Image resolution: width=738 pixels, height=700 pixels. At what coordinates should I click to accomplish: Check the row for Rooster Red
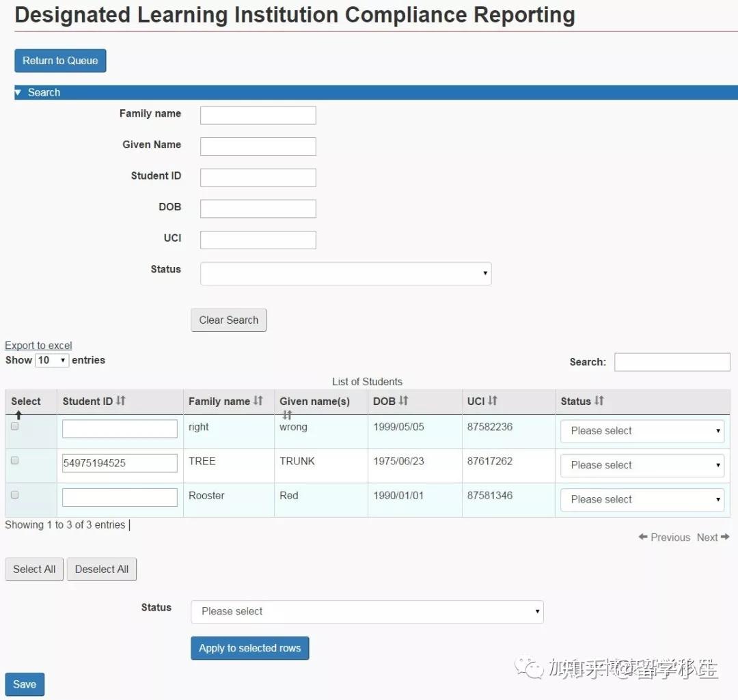(x=14, y=494)
